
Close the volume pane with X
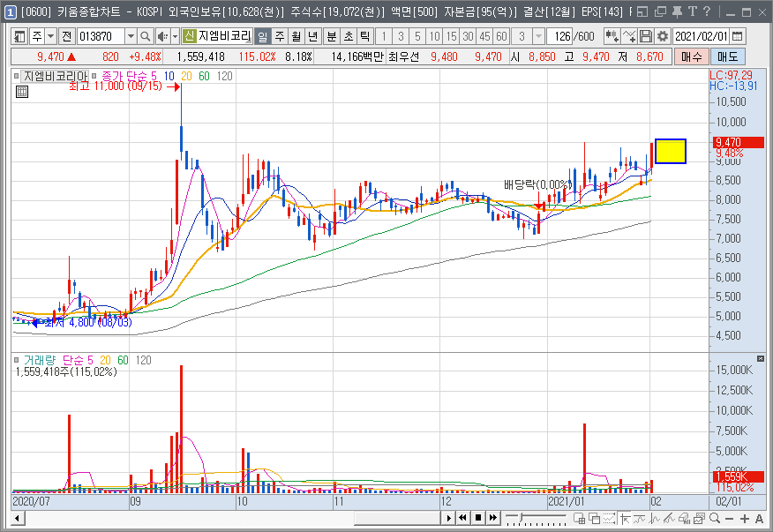(x=760, y=358)
